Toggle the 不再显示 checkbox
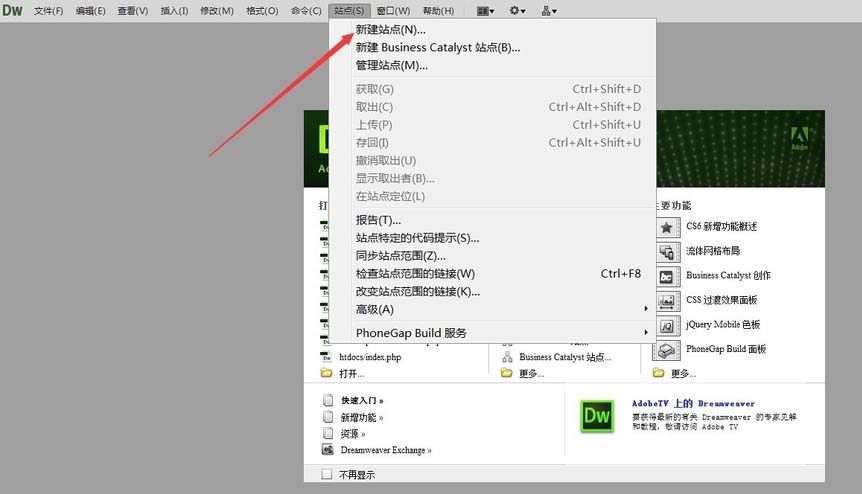 coord(327,474)
